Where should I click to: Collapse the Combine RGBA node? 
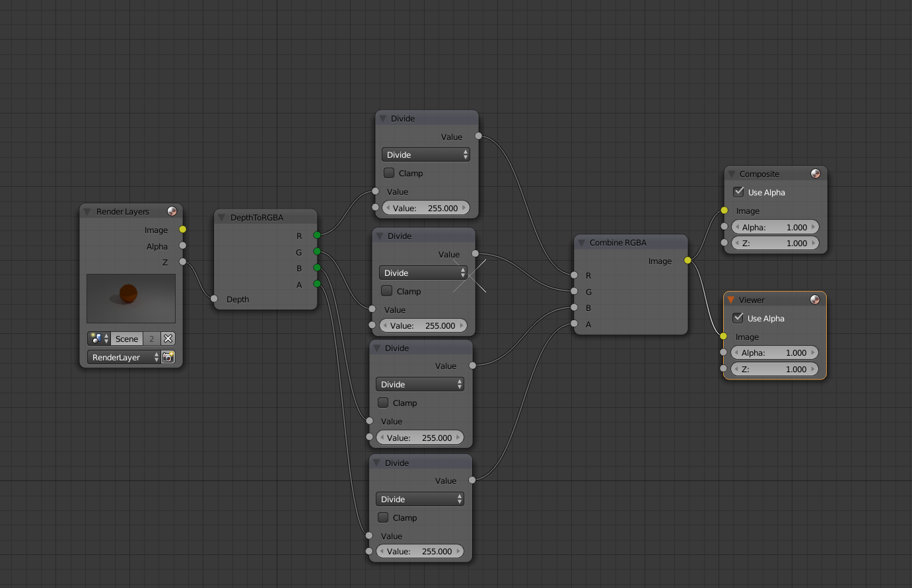581,243
